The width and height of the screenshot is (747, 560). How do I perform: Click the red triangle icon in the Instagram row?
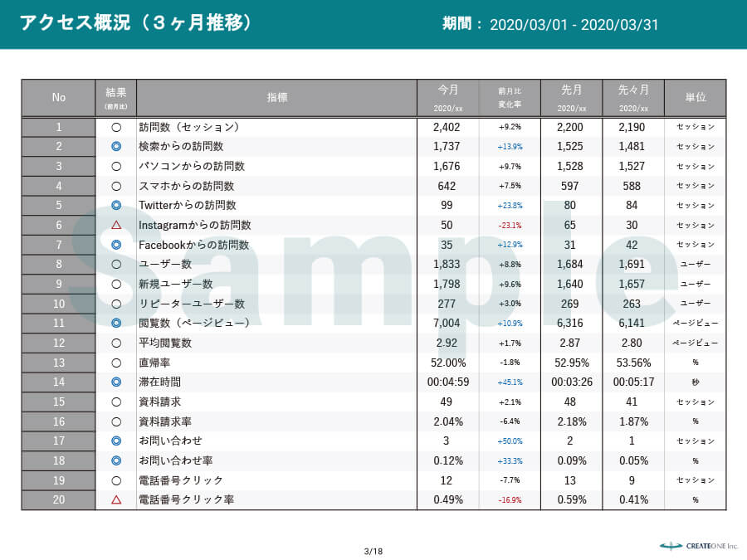point(116,225)
